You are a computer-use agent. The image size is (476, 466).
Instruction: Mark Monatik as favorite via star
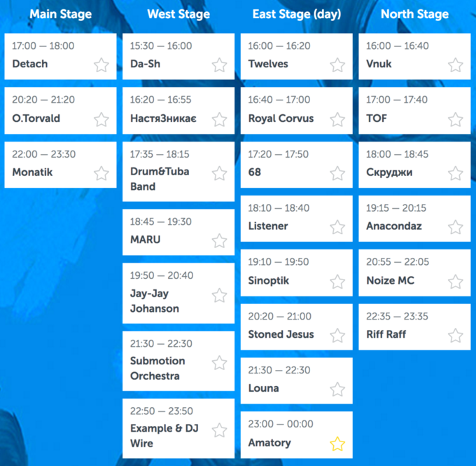[x=101, y=174]
